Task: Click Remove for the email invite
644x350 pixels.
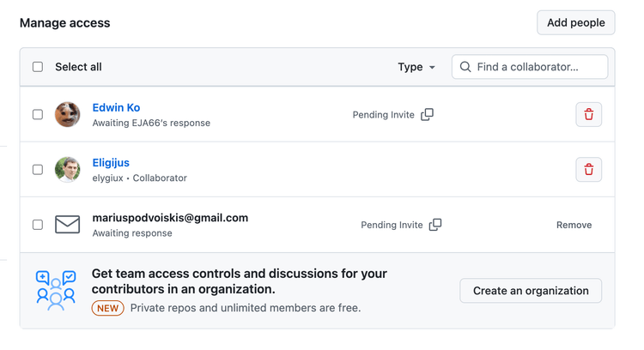Action: 574,225
